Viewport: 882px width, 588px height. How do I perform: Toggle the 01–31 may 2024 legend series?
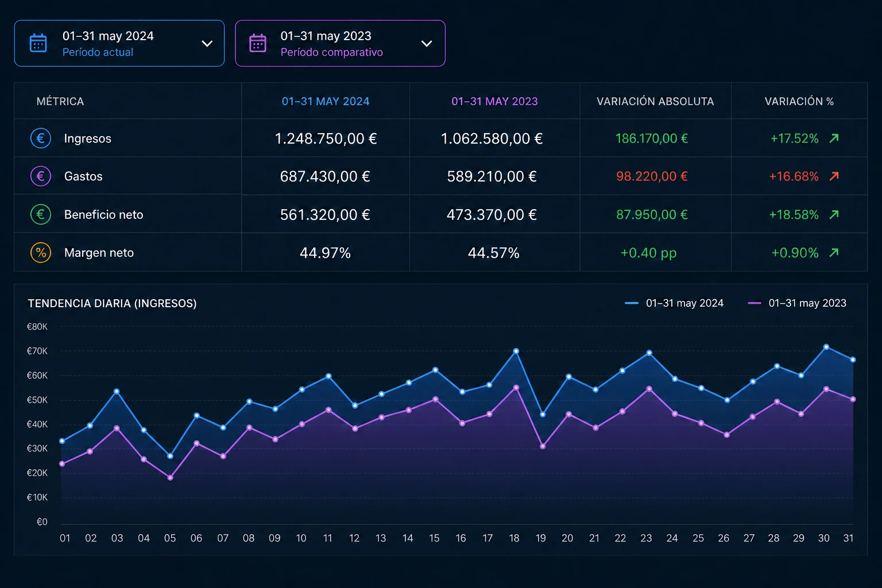tap(674, 303)
